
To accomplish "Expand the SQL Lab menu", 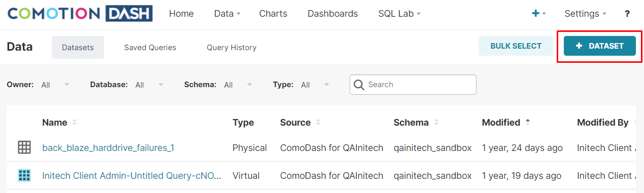I will click(399, 14).
